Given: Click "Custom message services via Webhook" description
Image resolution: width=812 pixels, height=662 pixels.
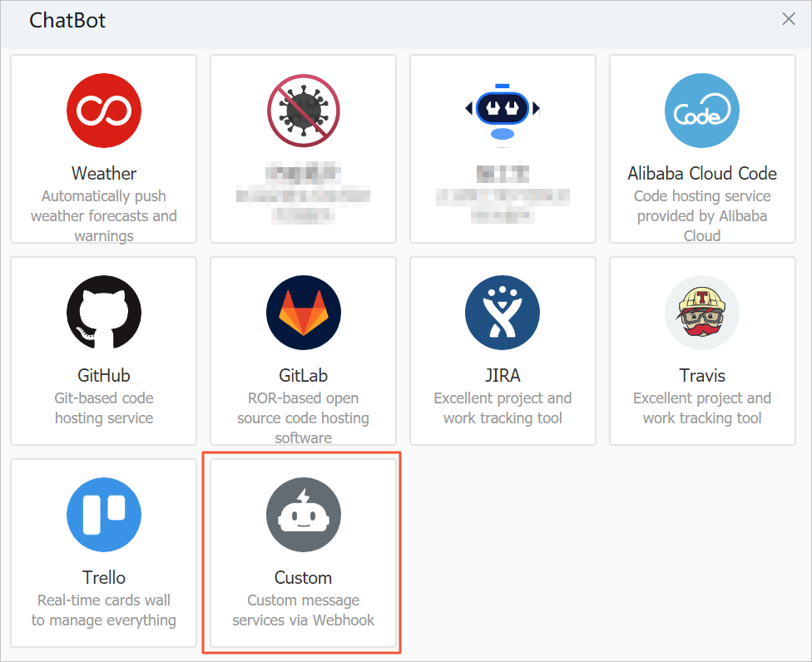Looking at the screenshot, I should [x=304, y=610].
